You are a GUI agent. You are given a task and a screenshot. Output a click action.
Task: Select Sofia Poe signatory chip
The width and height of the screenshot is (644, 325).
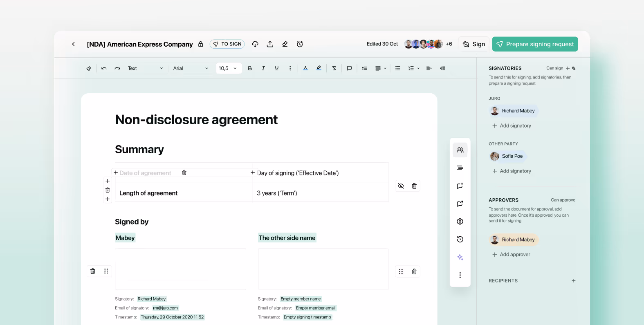tap(508, 156)
